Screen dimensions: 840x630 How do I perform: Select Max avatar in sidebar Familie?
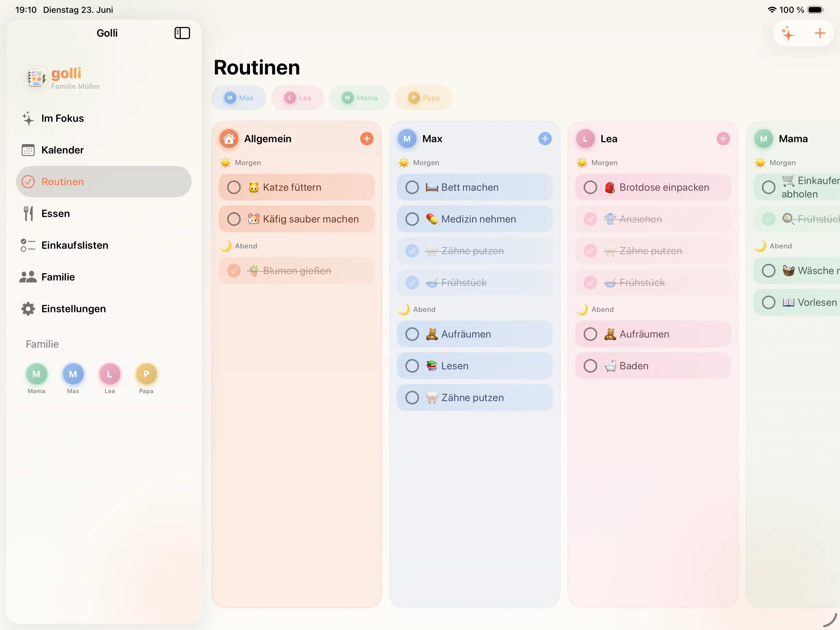73,374
